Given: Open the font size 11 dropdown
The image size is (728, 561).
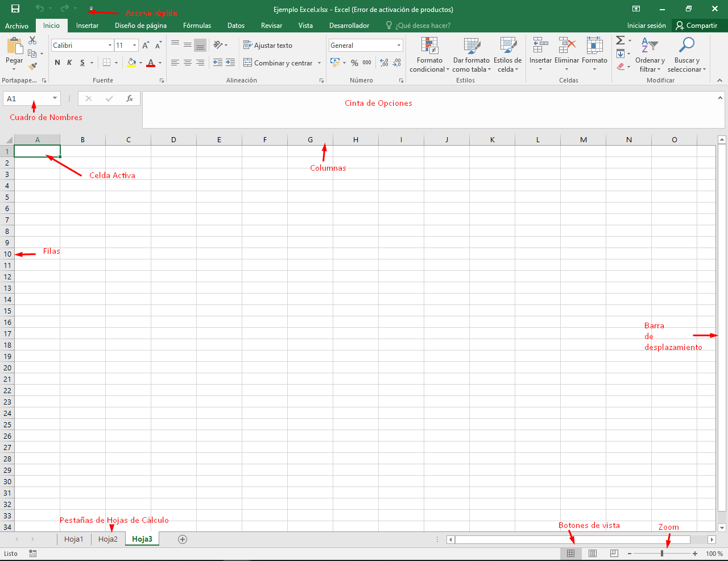Looking at the screenshot, I should coord(134,46).
